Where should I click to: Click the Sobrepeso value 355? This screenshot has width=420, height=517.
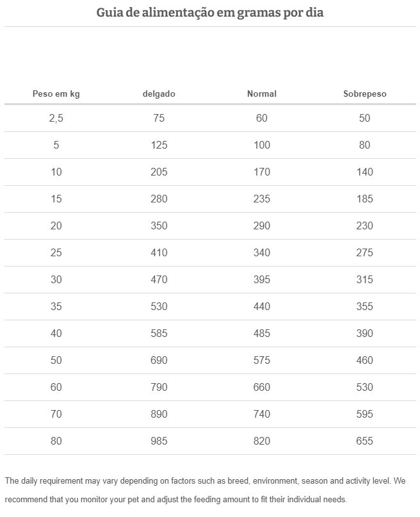[x=365, y=306]
